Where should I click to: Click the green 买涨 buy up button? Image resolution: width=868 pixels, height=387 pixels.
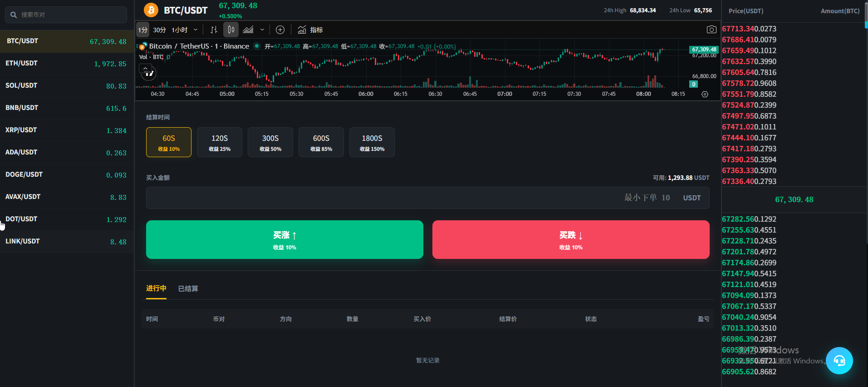pyautogui.click(x=284, y=239)
